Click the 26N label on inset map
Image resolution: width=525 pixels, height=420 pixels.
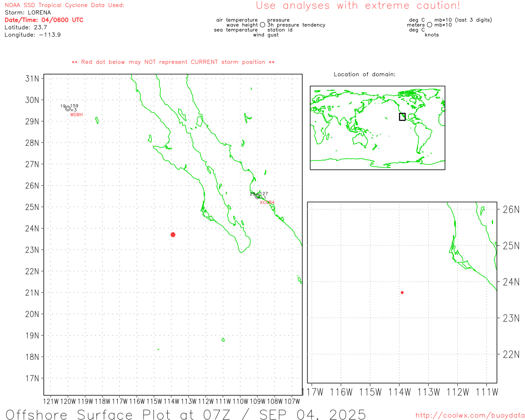point(511,210)
